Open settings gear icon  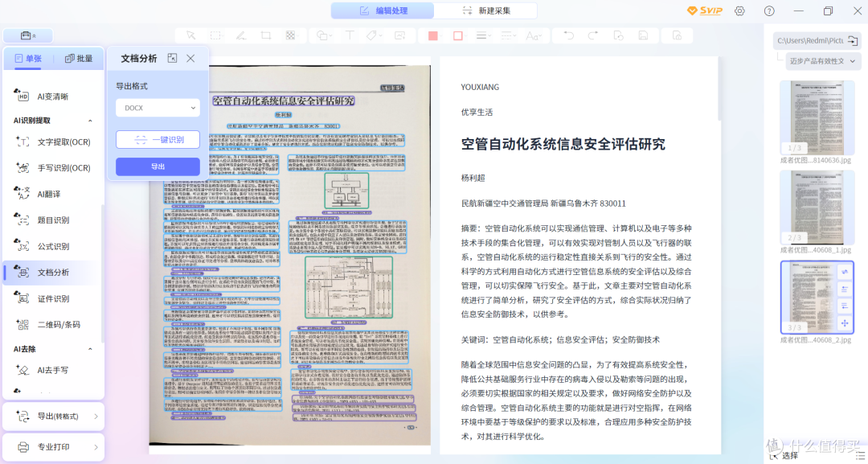[739, 10]
